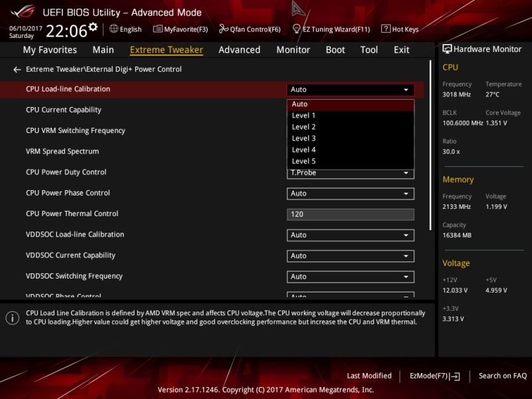The width and height of the screenshot is (532, 399).
Task: Click Search on FAQ link
Action: pyautogui.click(x=503, y=376)
